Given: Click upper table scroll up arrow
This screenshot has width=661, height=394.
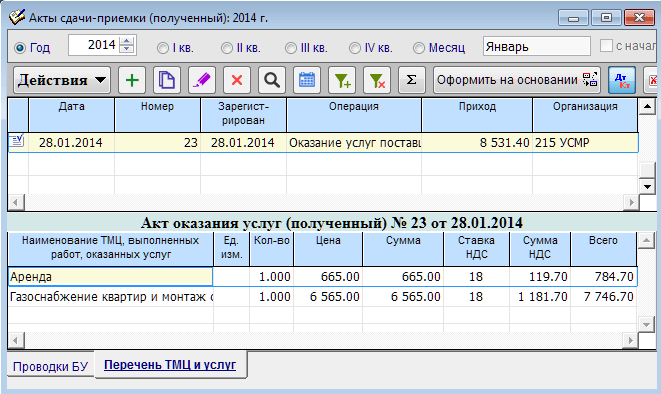Looking at the screenshot, I should (x=647, y=106).
